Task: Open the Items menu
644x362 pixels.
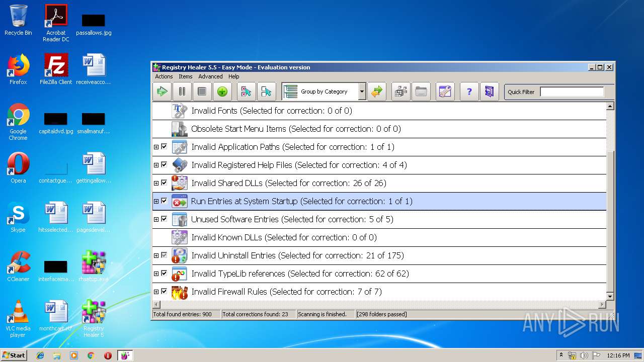Action: click(x=186, y=76)
